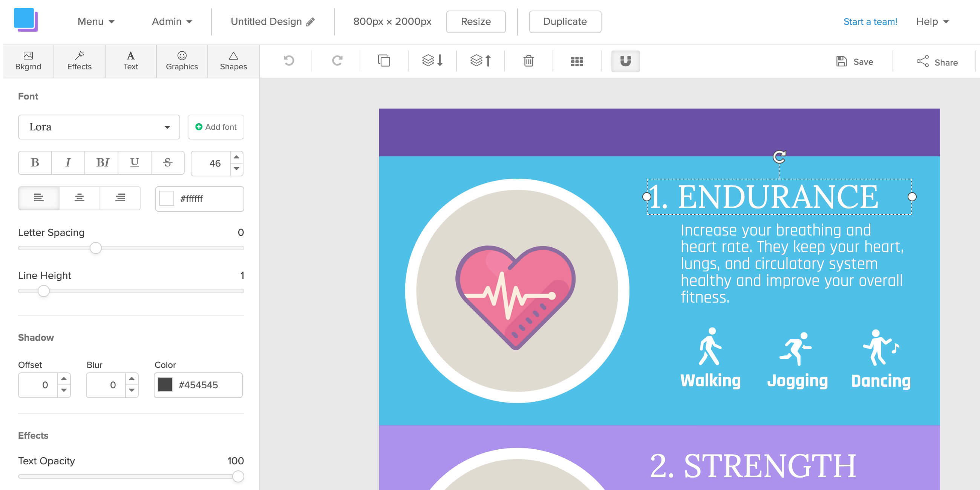This screenshot has width=980, height=490.
Task: Click the redo arrow icon
Action: click(x=337, y=61)
